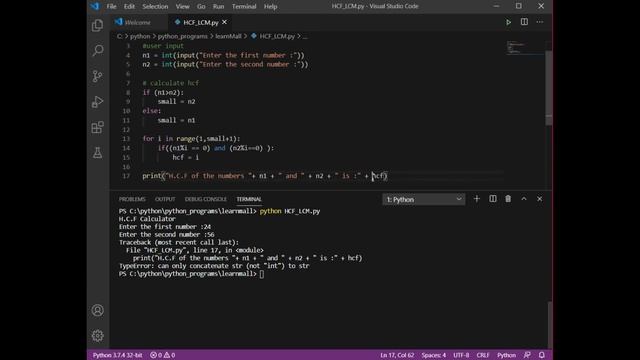Open the Extensions view

tap(98, 127)
